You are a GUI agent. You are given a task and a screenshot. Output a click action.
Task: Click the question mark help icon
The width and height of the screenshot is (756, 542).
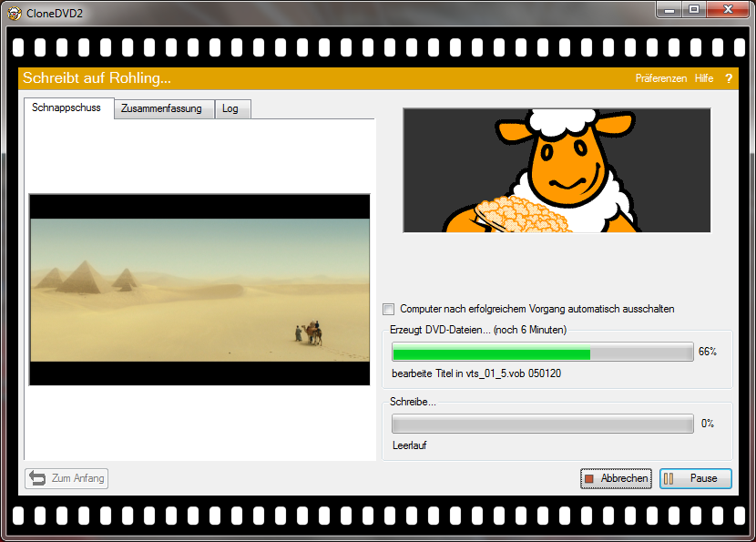pos(729,78)
